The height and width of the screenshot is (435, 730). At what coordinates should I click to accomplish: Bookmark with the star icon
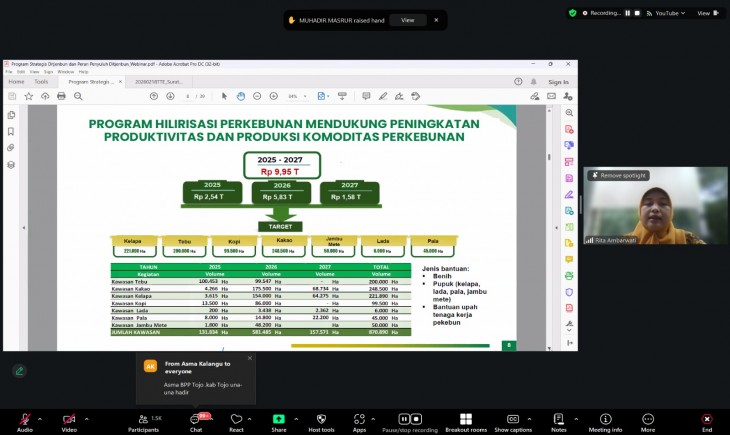click(29, 96)
